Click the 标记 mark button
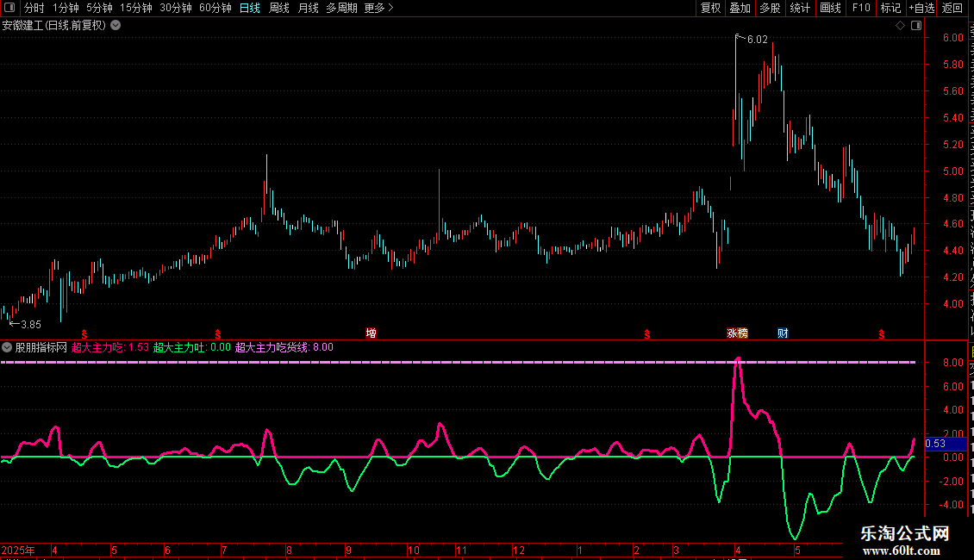This screenshot has height=560, width=974. coord(890,8)
